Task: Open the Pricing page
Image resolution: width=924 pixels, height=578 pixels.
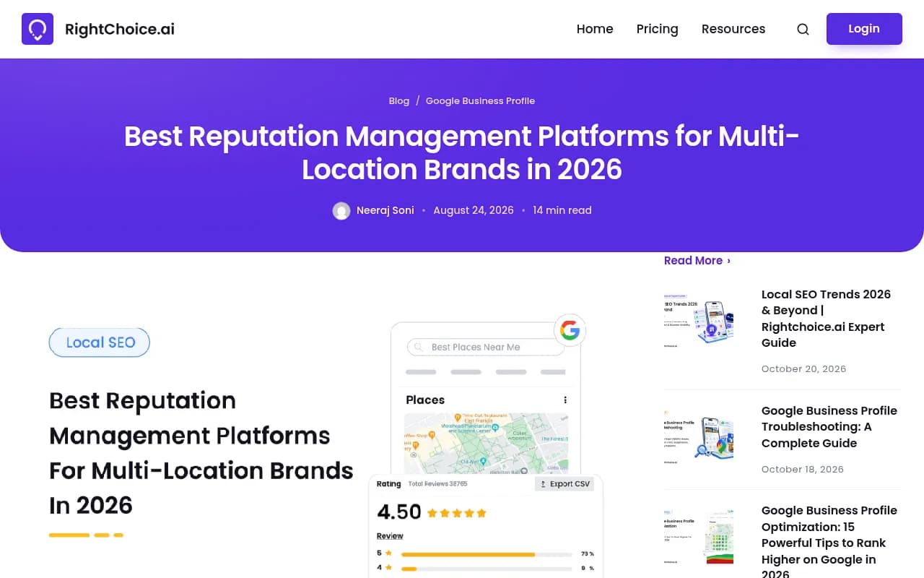Action: pos(657,29)
